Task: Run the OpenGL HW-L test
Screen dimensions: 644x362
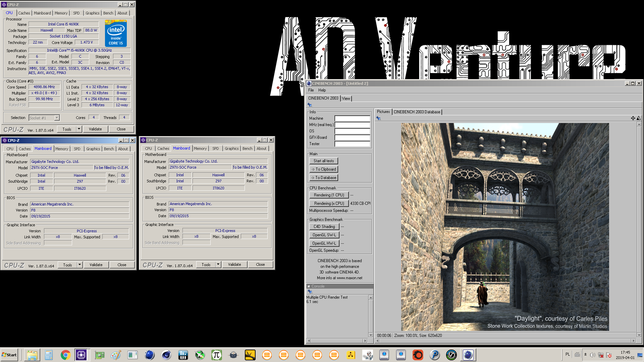Action: pos(324,243)
